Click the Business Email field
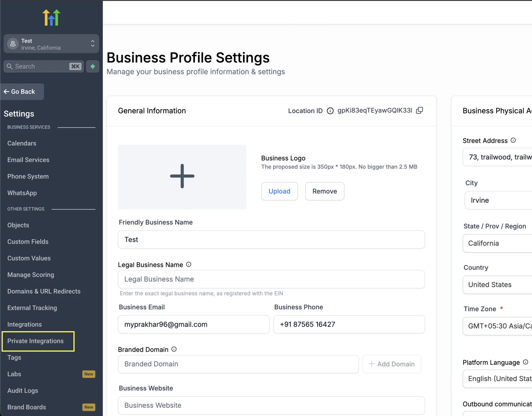The height and width of the screenshot is (416, 532). [194, 324]
